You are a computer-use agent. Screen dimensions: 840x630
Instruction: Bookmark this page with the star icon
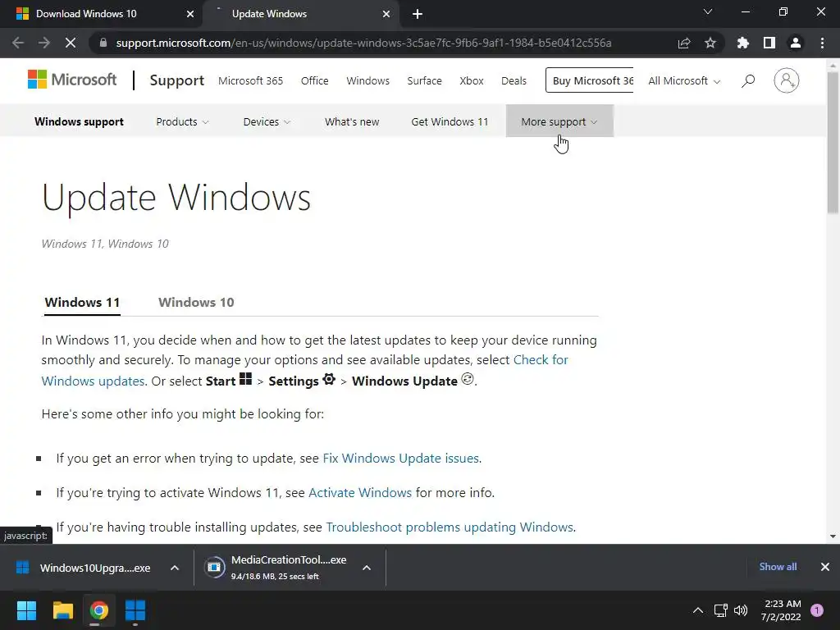coord(710,43)
